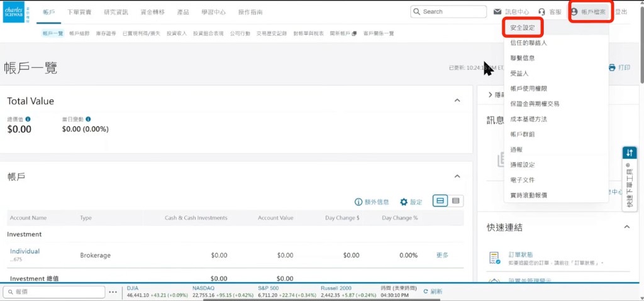Go to 對帳單與稅表 sub-tab
644x301 pixels.
[308, 33]
